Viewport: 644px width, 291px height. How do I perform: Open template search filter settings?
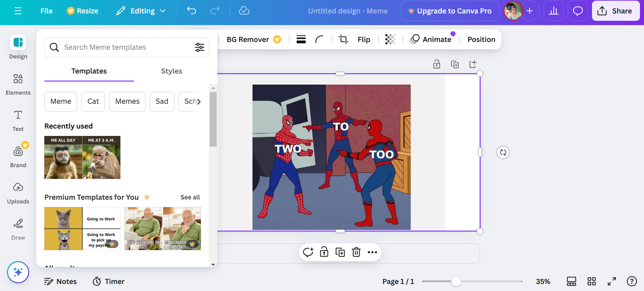click(x=200, y=47)
